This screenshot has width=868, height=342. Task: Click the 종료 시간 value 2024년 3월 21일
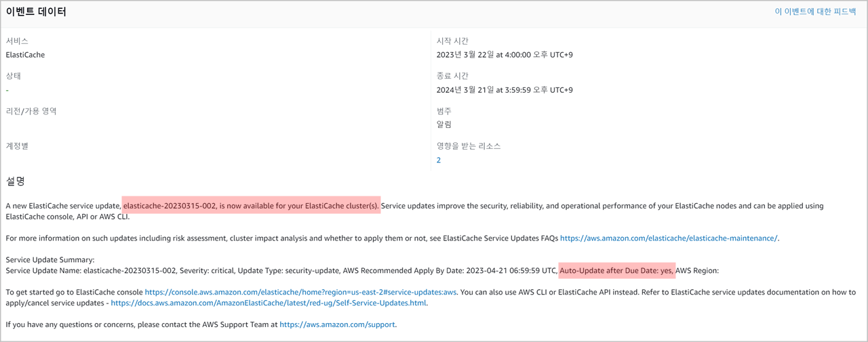[505, 90]
